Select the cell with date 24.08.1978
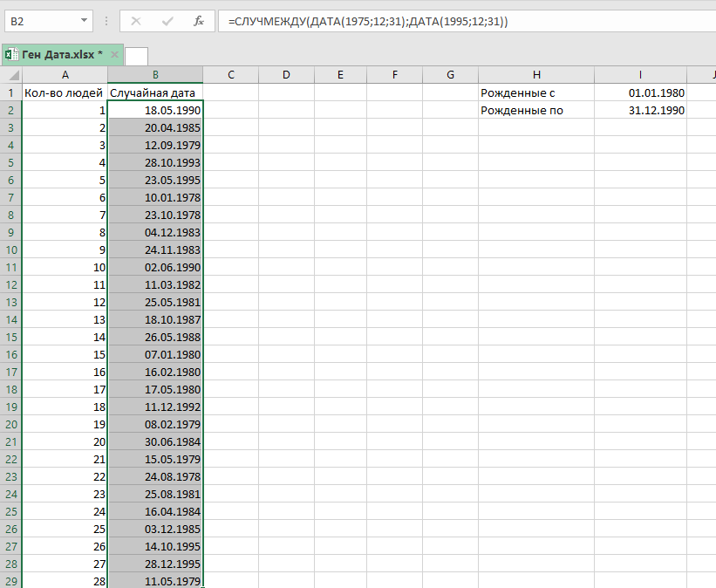The height and width of the screenshot is (588, 716). click(155, 476)
